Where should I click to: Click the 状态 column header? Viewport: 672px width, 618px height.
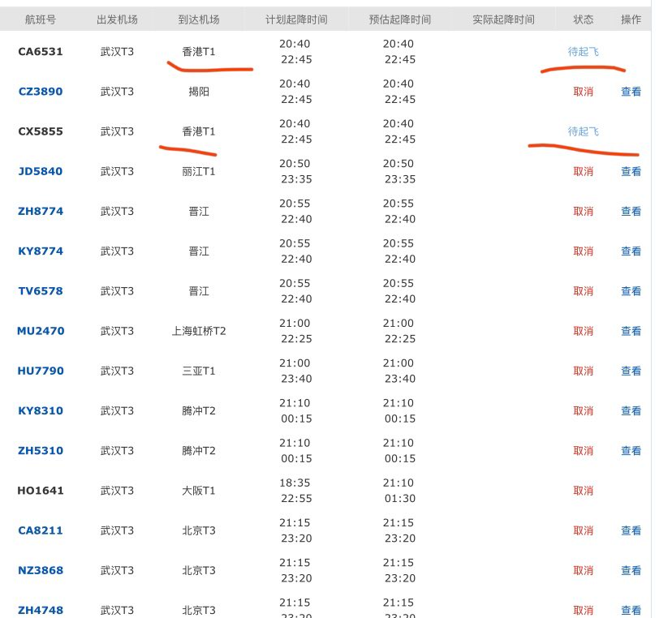(x=583, y=19)
